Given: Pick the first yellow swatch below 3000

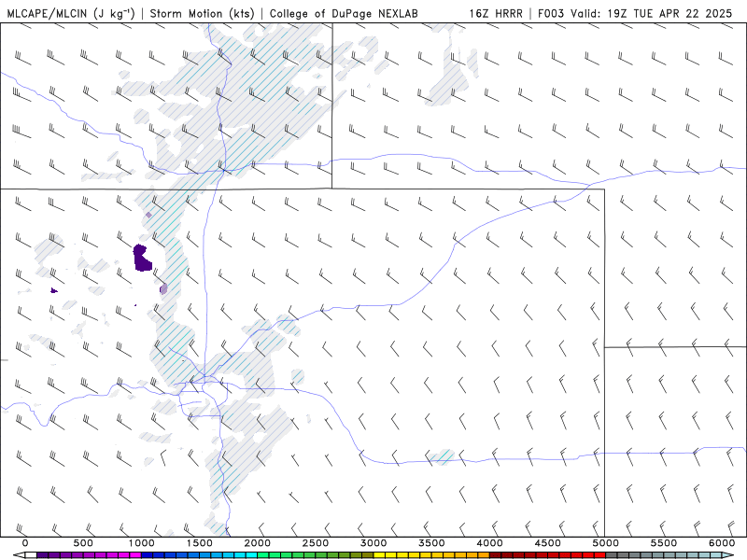Looking at the screenshot, I should coord(379,555).
